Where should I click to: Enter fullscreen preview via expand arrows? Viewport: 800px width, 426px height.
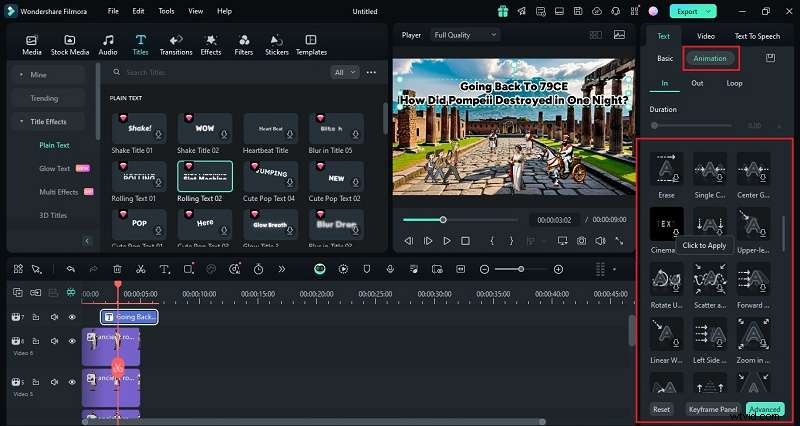coord(619,240)
